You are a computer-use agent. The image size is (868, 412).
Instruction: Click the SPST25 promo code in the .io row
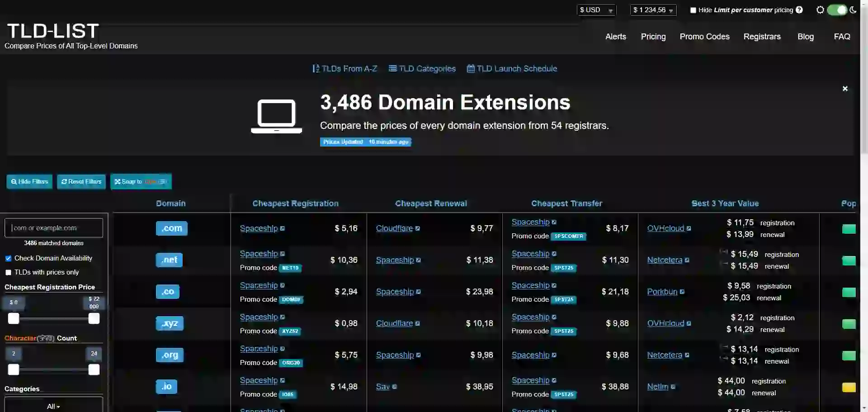(564, 394)
